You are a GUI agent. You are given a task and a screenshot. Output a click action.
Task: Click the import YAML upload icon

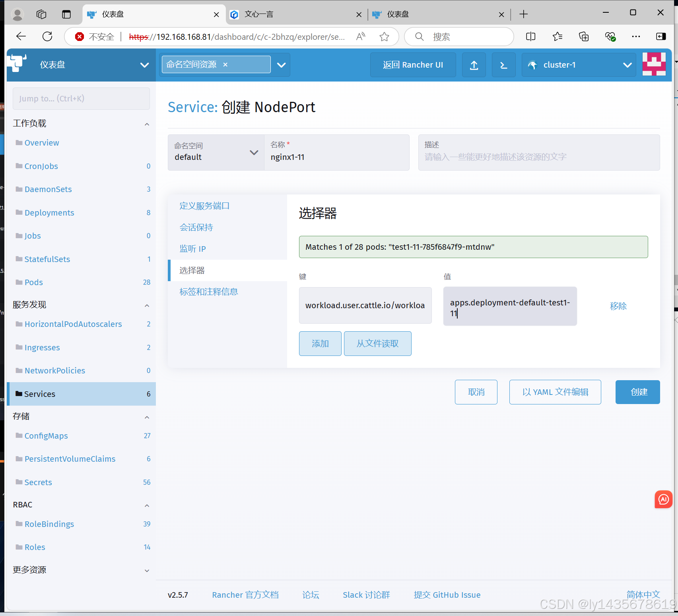pos(474,65)
